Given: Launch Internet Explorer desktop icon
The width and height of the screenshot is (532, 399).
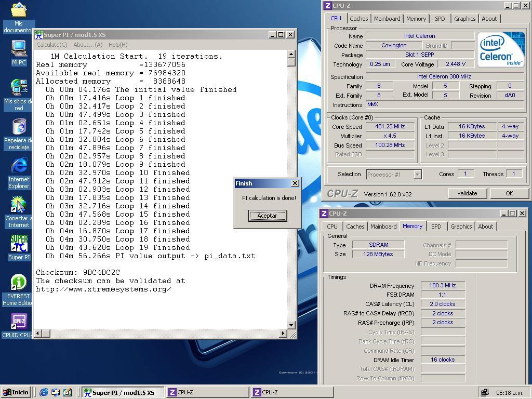Looking at the screenshot, I should point(19,173).
